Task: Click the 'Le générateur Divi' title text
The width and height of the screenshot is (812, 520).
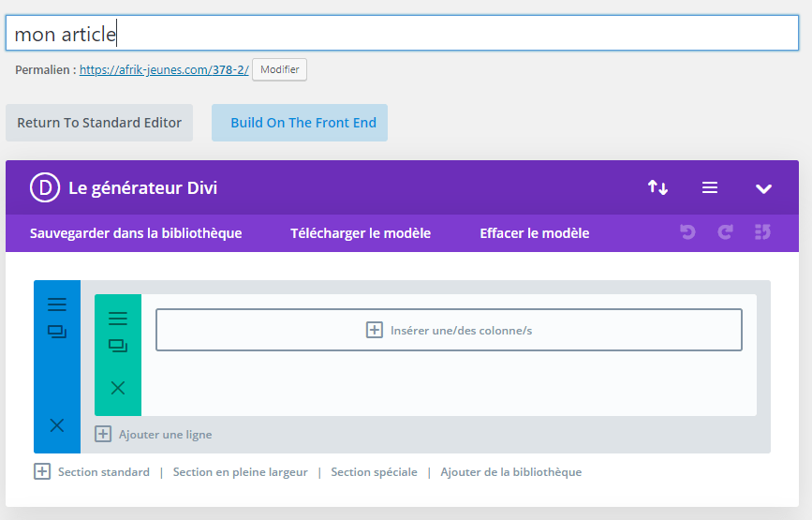Action: point(143,187)
